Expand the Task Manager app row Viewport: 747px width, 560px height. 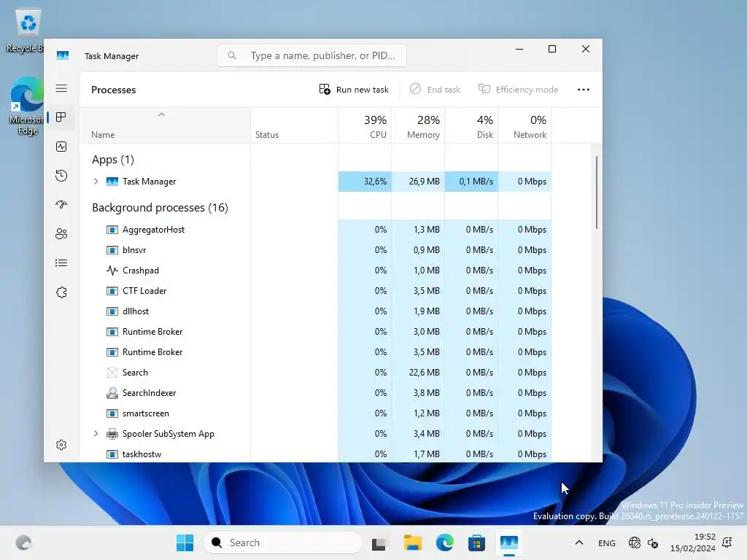tap(96, 182)
